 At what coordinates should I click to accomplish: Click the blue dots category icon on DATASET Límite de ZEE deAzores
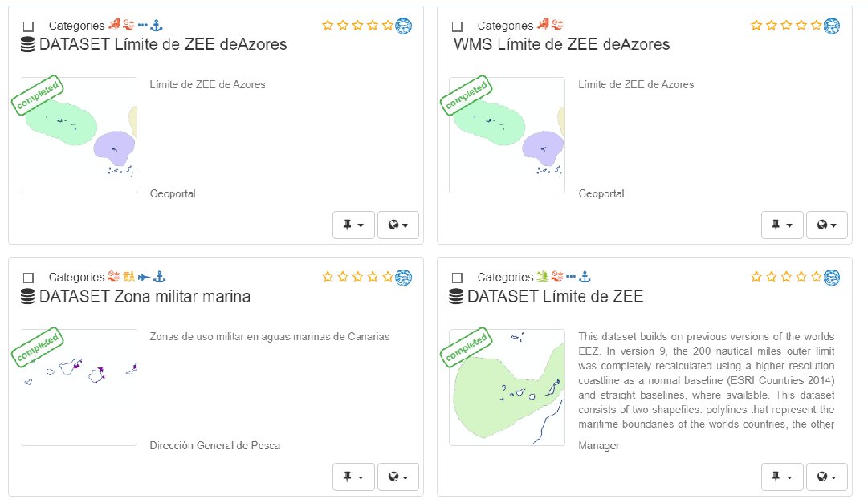(x=143, y=25)
